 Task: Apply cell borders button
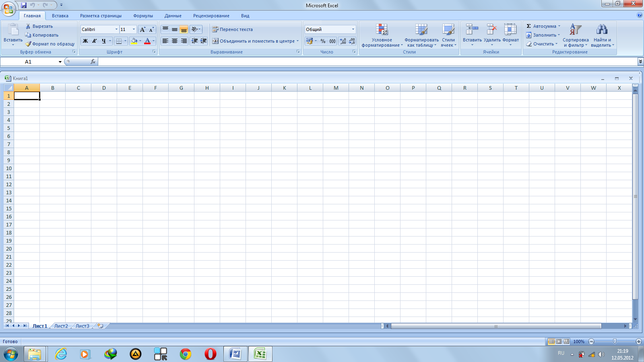[118, 41]
